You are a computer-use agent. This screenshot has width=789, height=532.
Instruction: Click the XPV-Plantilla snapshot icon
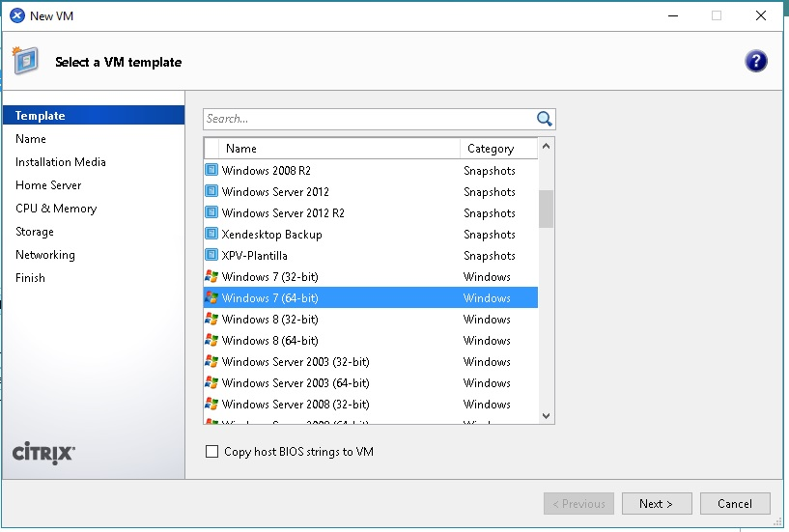pos(211,256)
